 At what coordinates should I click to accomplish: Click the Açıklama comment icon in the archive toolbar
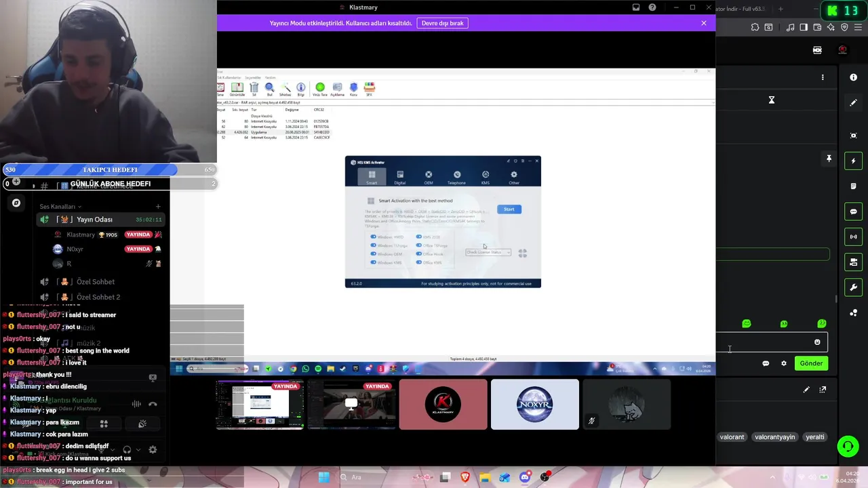tap(337, 89)
